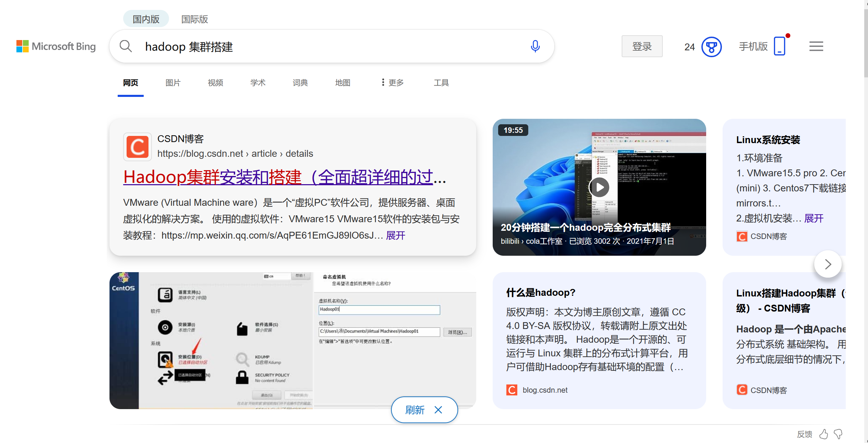Switch to 图片 tab
Screen dimensions: 868x443
pyautogui.click(x=173, y=83)
